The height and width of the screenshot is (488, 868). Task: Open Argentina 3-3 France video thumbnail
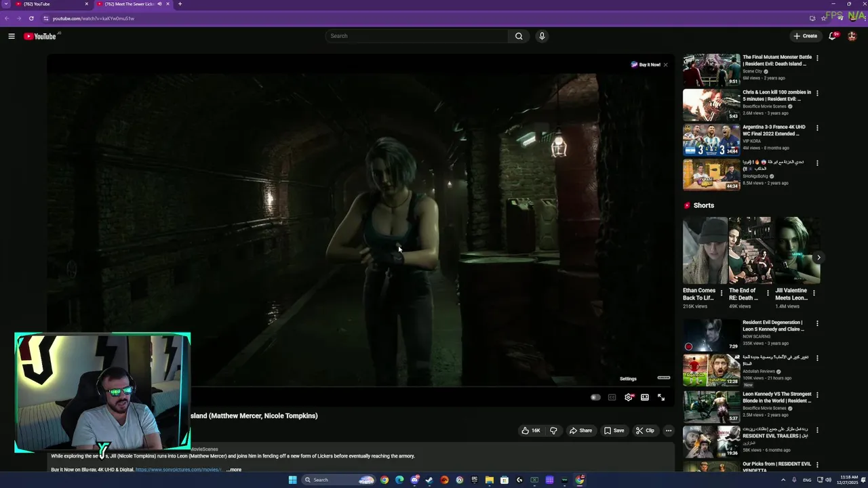point(711,140)
